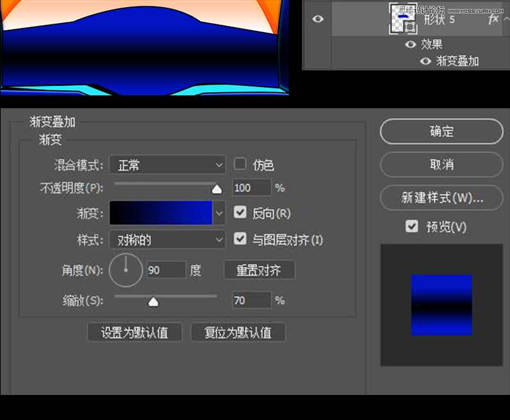Click the 确定 confirm button

pos(441,131)
